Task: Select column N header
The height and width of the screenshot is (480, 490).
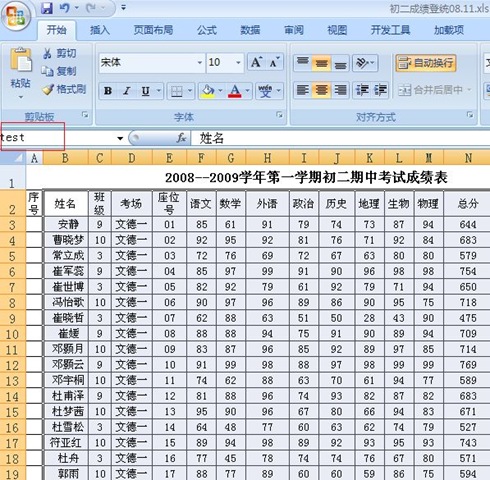Action: [468, 158]
